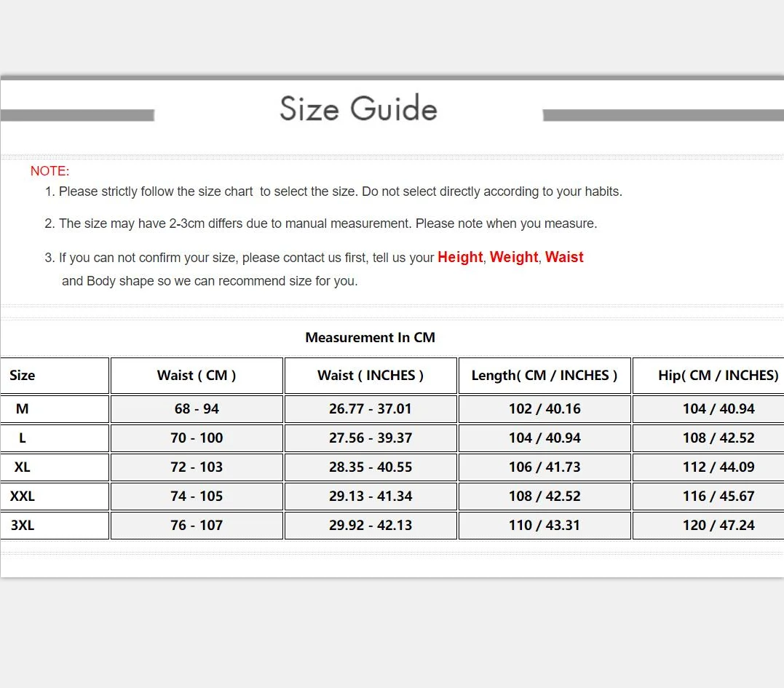Click the "Measurement In CM" heading
The image size is (784, 688).
(x=370, y=338)
